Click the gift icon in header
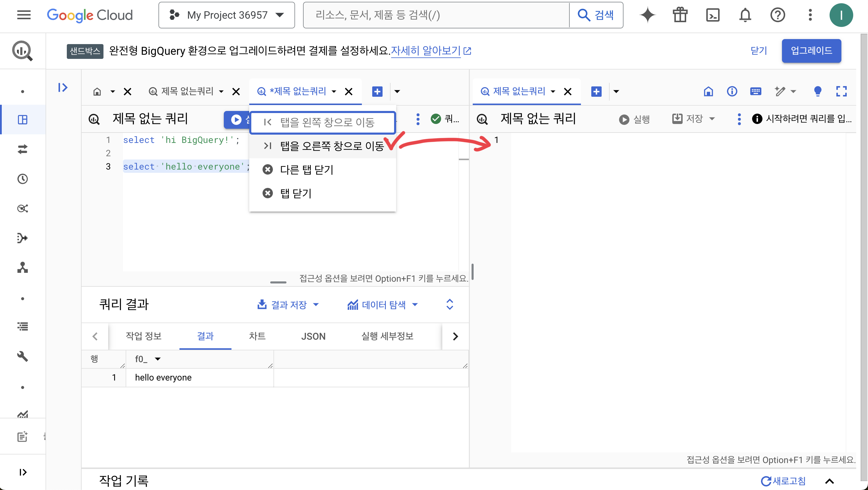This screenshot has width=868, height=490. pos(680,15)
